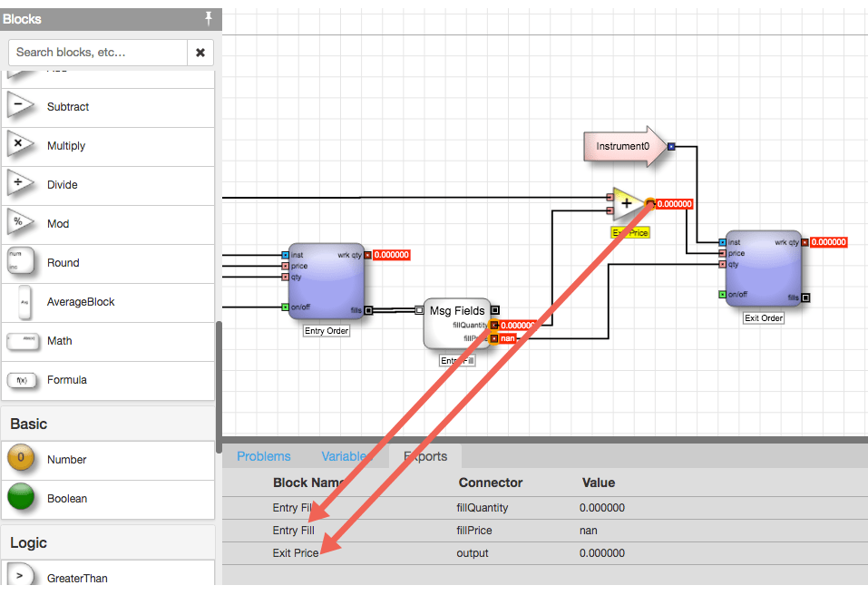Click the Connector column header
868x595 pixels.
(491, 483)
